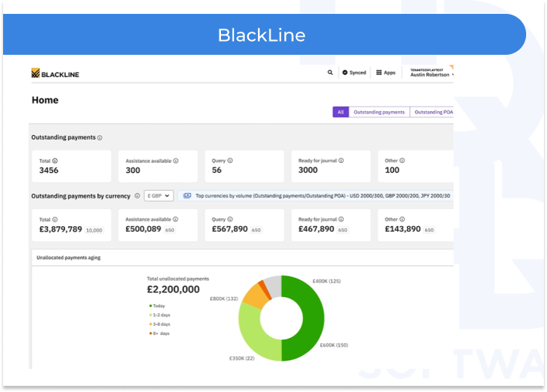Click the 3-8 days legend entry
The image size is (547, 392).
click(x=160, y=324)
